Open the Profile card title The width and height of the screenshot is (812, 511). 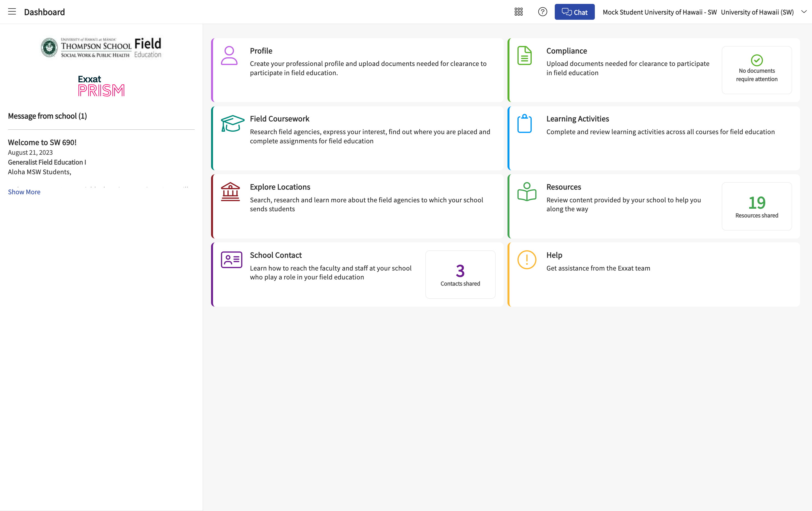coord(261,51)
